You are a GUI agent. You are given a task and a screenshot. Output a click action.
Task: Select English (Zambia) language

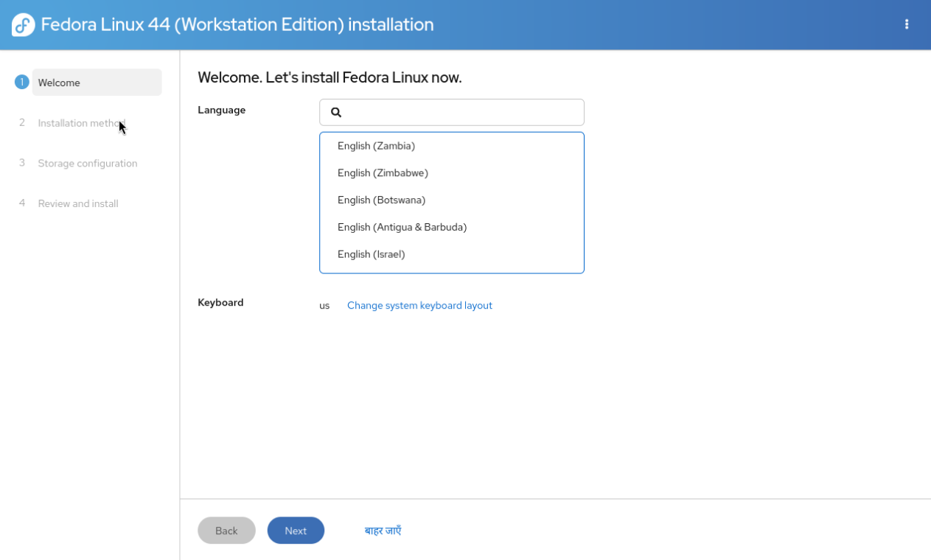pos(452,146)
